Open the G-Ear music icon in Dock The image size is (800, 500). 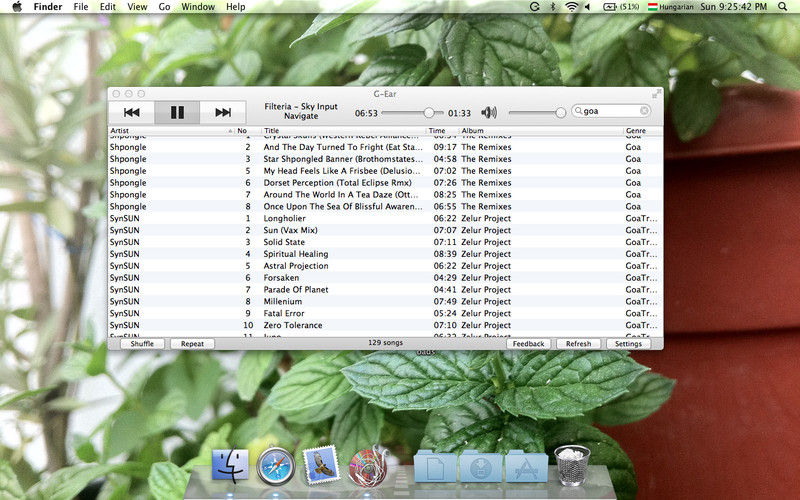click(367, 465)
